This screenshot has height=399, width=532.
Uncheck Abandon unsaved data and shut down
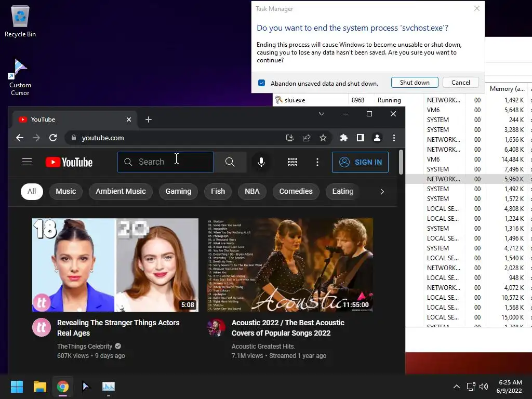[262, 83]
